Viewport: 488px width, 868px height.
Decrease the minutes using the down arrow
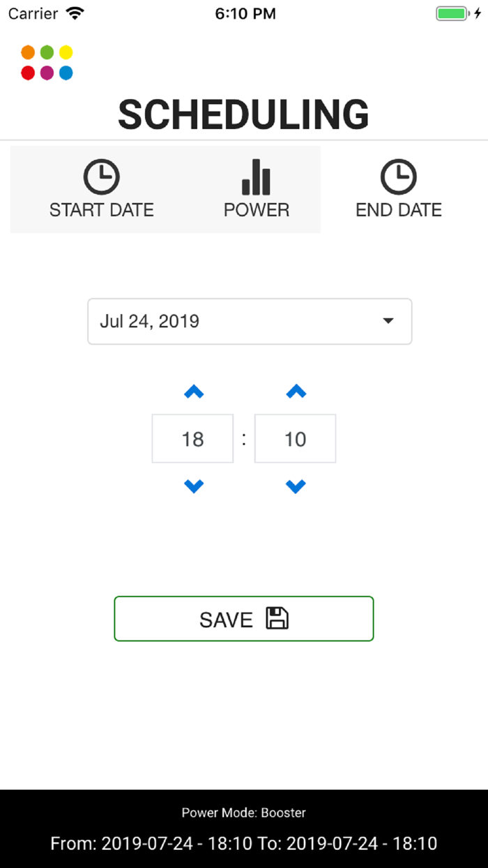tap(295, 486)
